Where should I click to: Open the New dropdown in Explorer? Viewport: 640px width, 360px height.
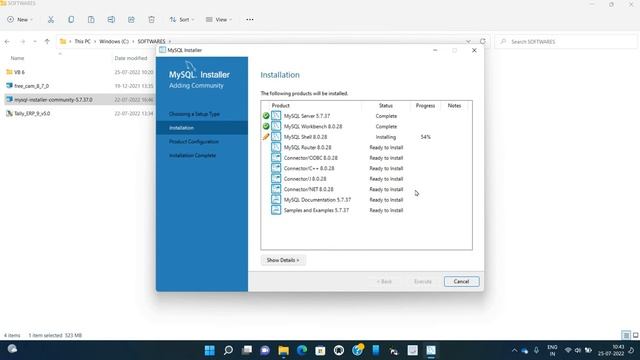[20, 20]
